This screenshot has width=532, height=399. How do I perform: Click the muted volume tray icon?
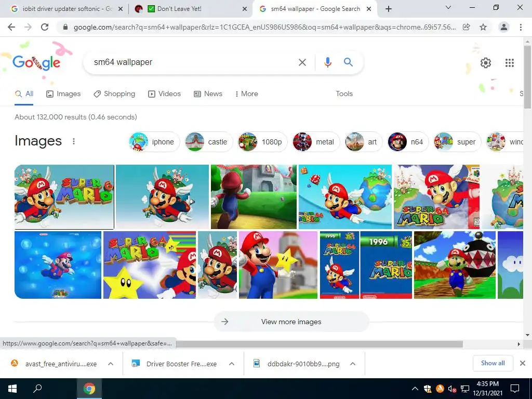451,389
